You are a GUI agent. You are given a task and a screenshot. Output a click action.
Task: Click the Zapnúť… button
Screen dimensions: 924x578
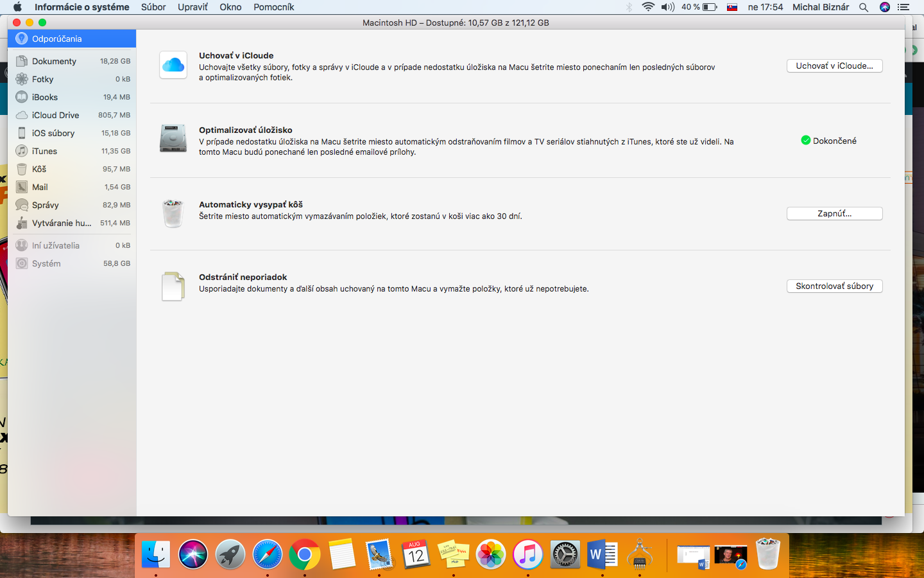pyautogui.click(x=834, y=213)
